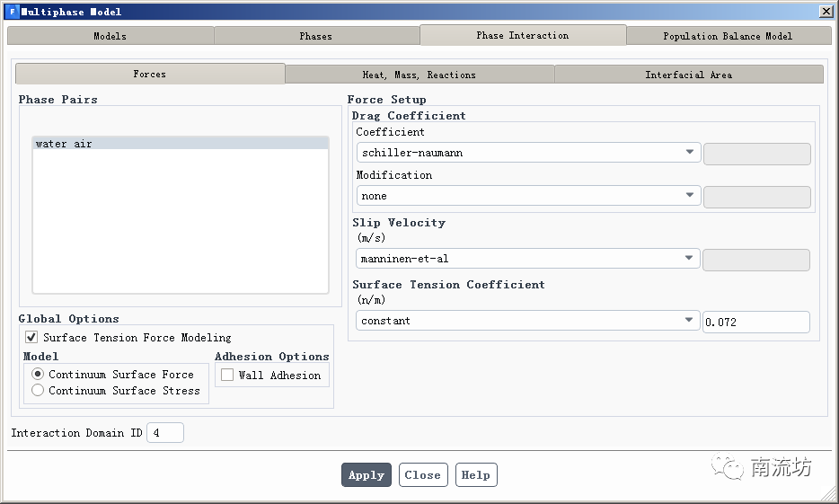Select the water air phase pair
The width and height of the screenshot is (839, 504).
pos(181,144)
